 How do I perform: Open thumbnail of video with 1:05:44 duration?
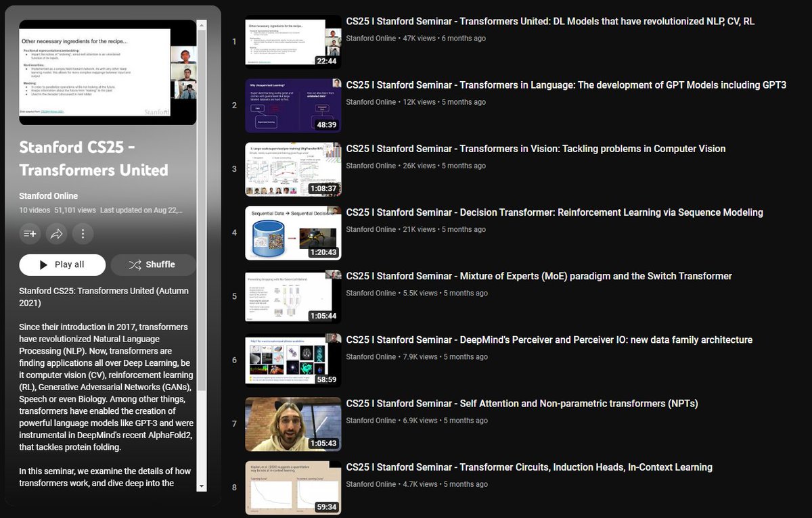coord(293,296)
